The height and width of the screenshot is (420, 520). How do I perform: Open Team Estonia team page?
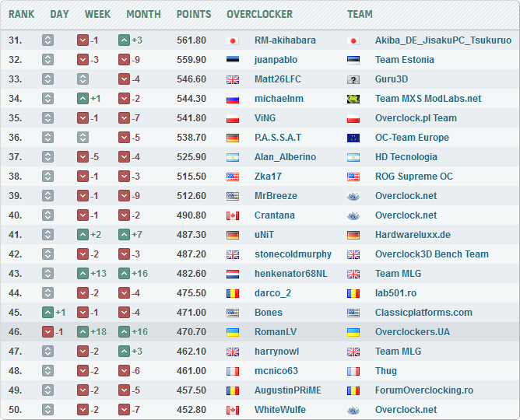(x=405, y=60)
